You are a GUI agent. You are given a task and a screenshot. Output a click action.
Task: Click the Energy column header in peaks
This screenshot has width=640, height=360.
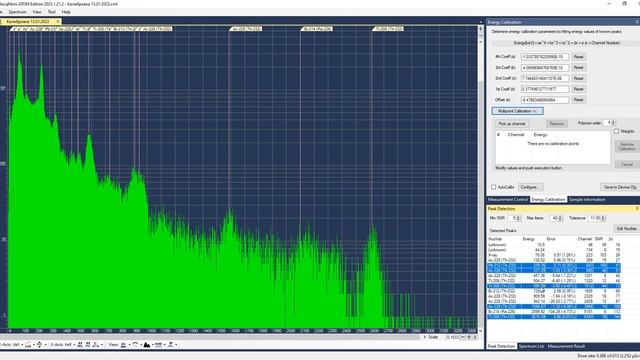click(x=529, y=239)
